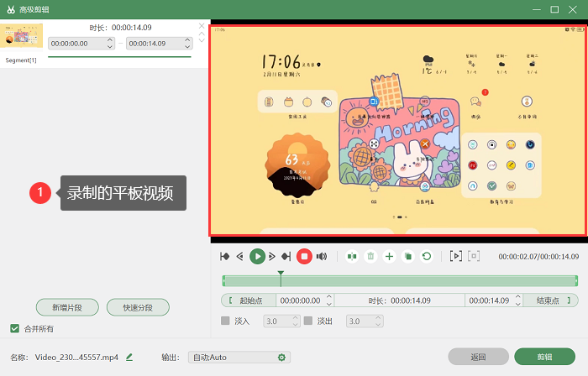
Task: Click the playhead marker on timeline
Action: (x=281, y=274)
